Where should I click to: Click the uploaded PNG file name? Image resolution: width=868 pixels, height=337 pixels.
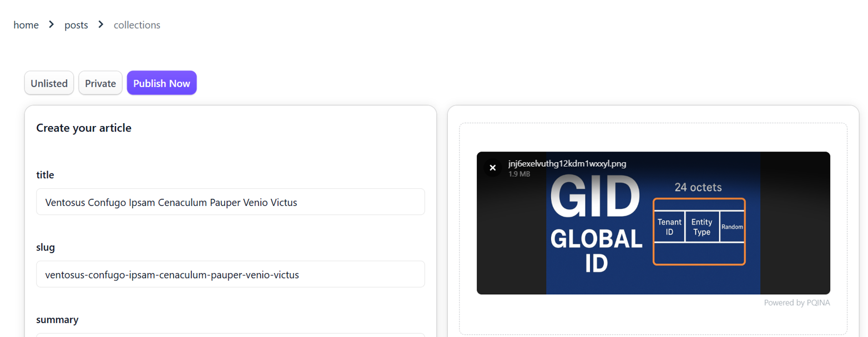click(567, 164)
